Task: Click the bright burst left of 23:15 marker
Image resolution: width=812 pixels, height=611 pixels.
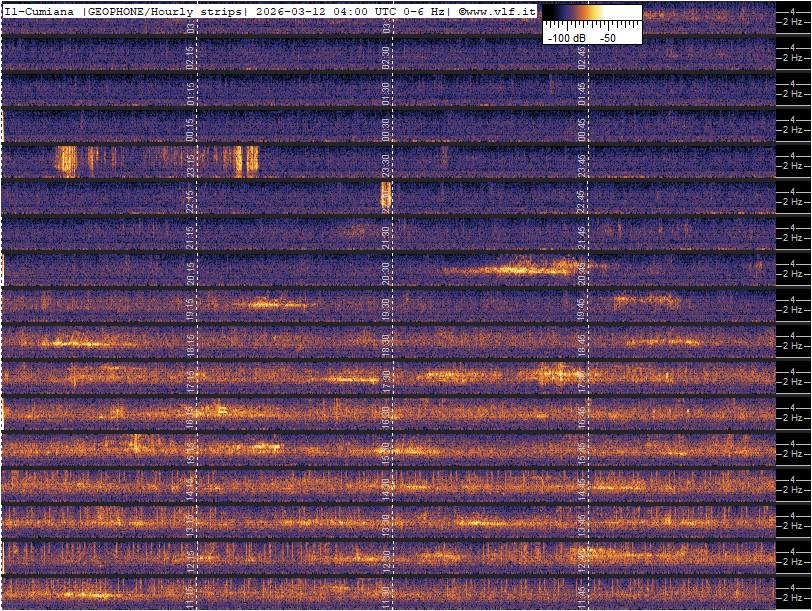Action: click(67, 160)
